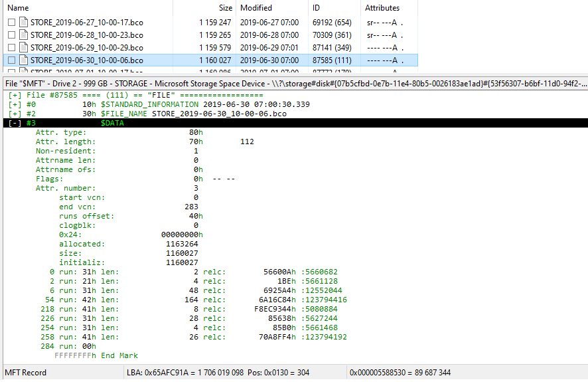Select file name STORE_2019-06-30_10-00-06.bco

click(x=87, y=60)
